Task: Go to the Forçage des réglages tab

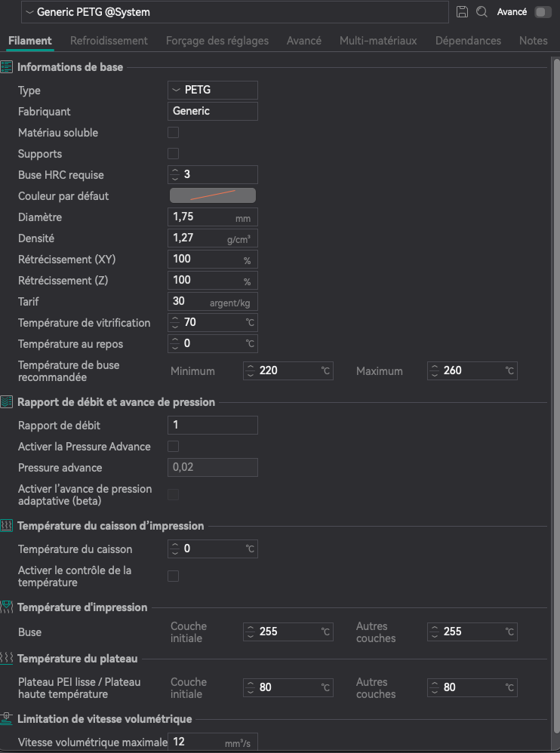Action: (x=217, y=41)
